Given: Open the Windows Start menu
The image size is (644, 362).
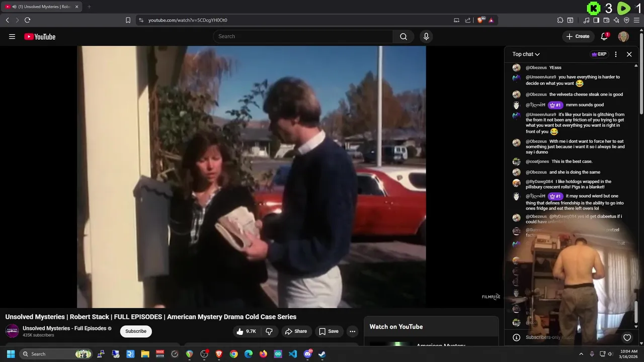Looking at the screenshot, I should (x=11, y=354).
